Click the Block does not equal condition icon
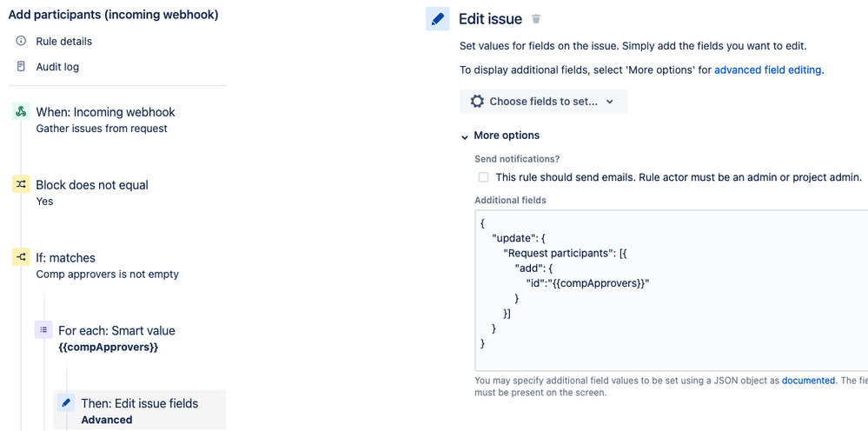Image resolution: width=868 pixels, height=431 pixels. pyautogui.click(x=21, y=185)
